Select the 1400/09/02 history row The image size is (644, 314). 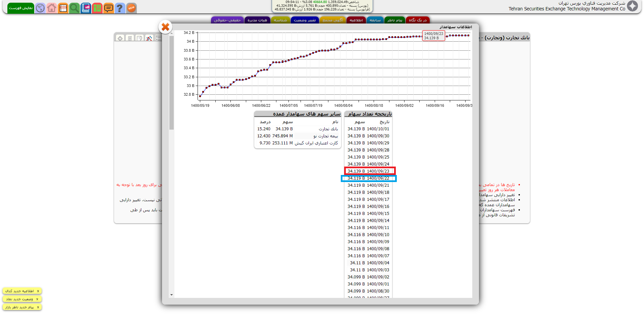pyautogui.click(x=368, y=277)
